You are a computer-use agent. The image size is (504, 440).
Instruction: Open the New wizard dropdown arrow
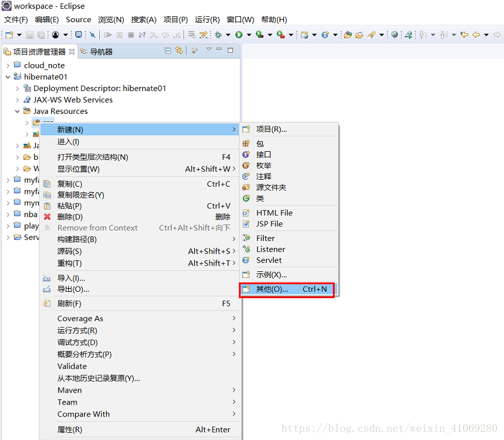point(19,34)
